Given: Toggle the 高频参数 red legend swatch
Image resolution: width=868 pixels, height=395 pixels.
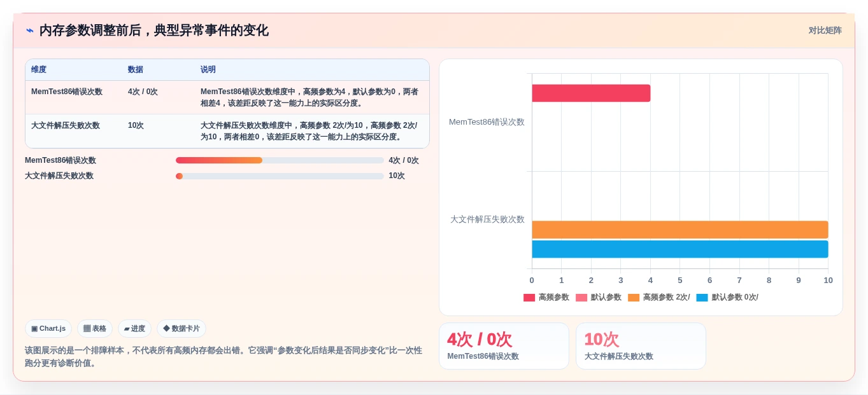Looking at the screenshot, I should pyautogui.click(x=529, y=298).
